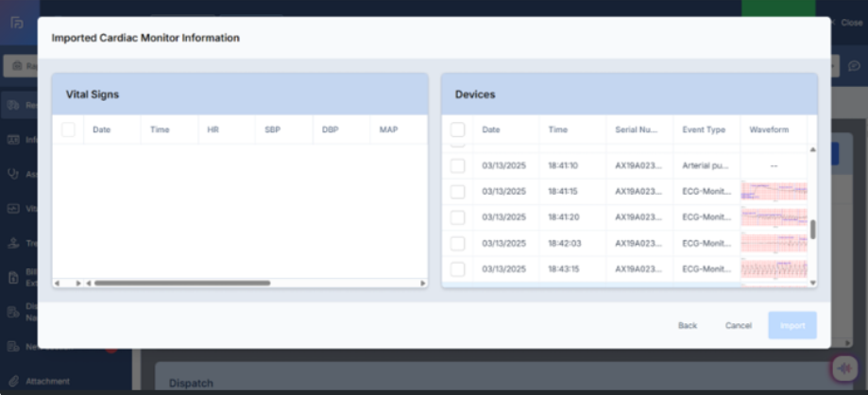Viewport: 868px width, 395px height.
Task: Select all rows in Vital Signs table
Action: point(68,129)
